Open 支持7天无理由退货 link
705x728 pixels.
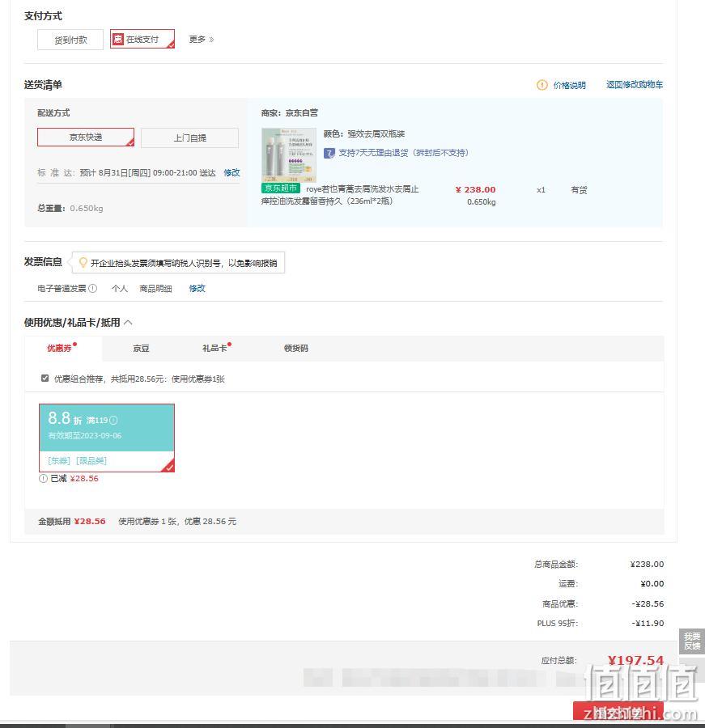click(x=403, y=153)
